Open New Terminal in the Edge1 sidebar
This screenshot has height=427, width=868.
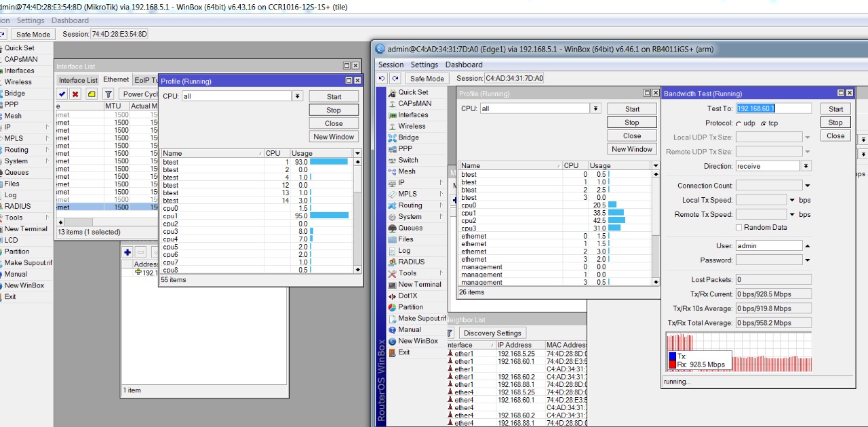419,285
